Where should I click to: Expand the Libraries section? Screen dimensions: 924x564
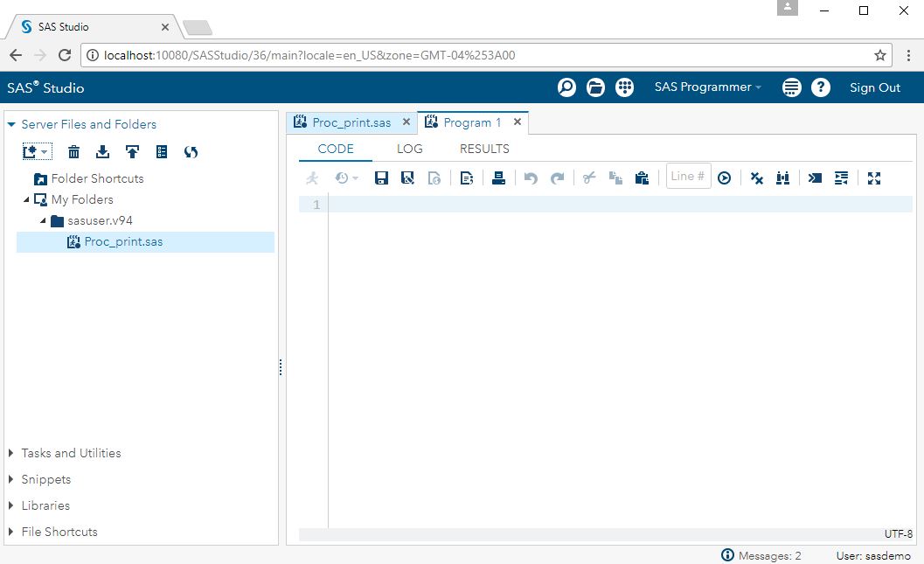tap(11, 505)
